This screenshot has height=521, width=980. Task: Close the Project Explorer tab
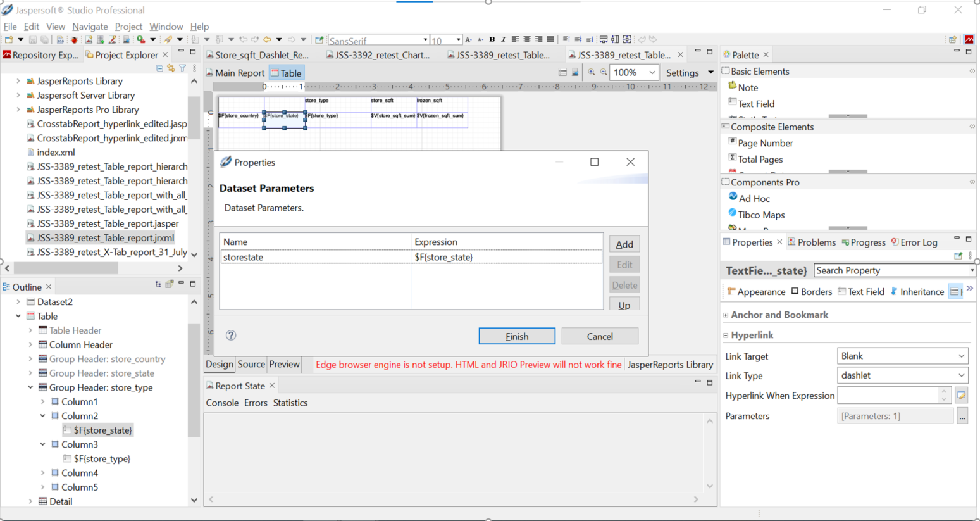[x=165, y=55]
